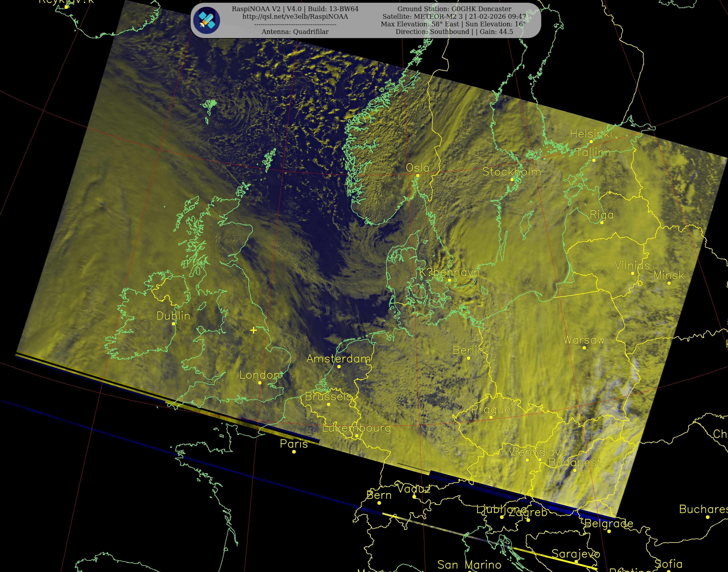Click the Paris city dot marker
This screenshot has width=728, height=572.
[x=294, y=452]
